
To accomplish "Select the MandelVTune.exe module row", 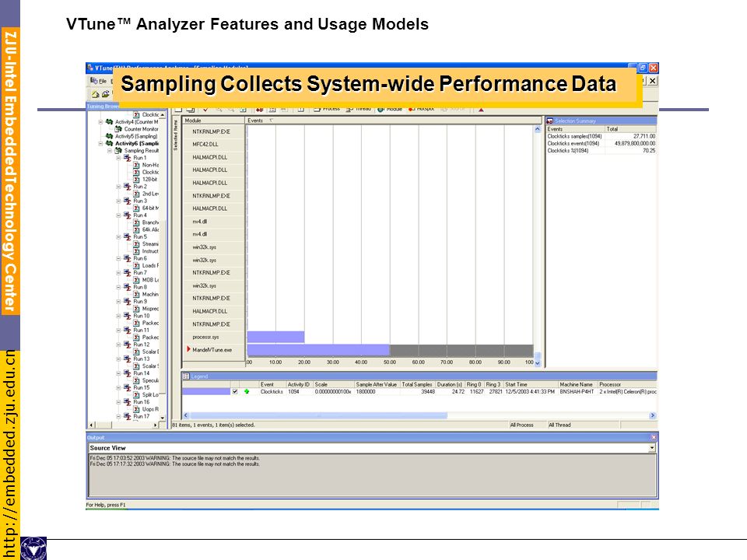I will point(214,350).
